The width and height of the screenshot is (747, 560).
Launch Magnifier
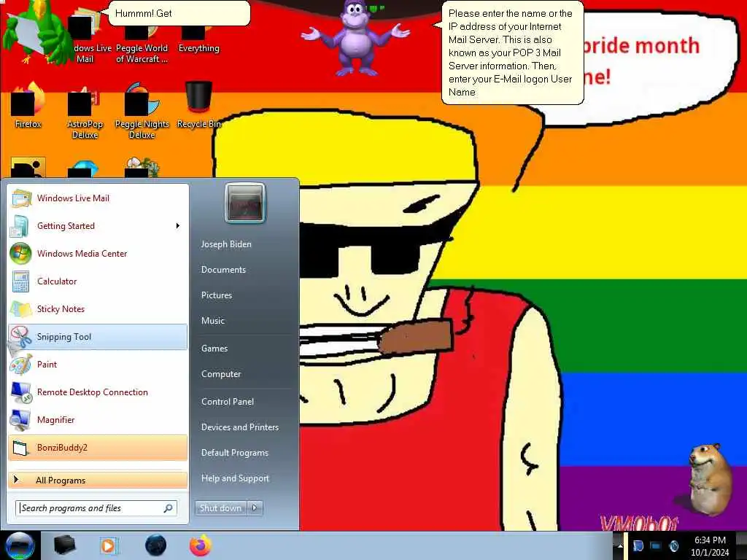(98, 419)
